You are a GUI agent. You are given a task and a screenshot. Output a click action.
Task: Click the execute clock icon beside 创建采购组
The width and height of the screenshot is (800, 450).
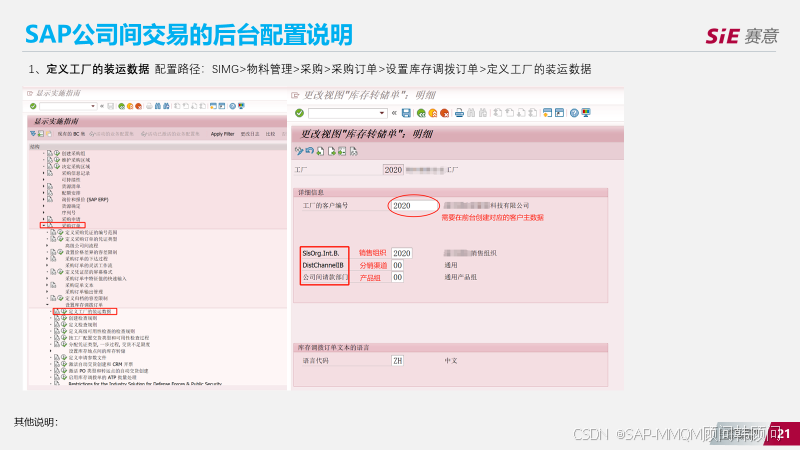57,153
